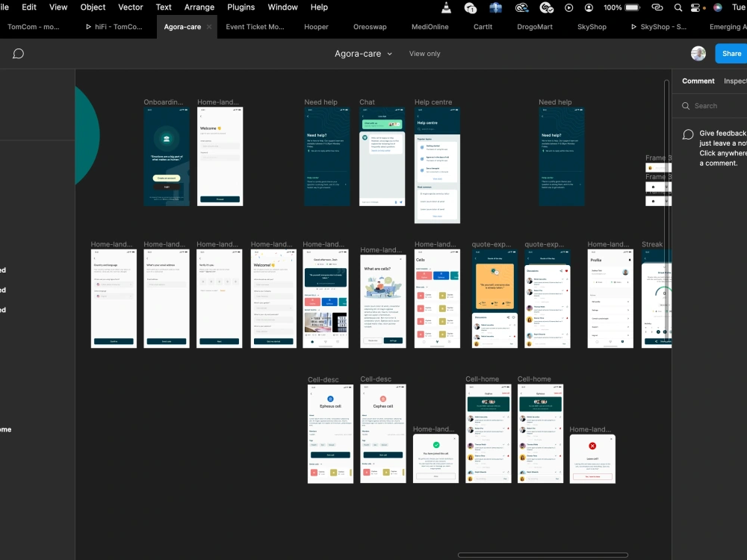The image size is (747, 560).
Task: Click the speech bubble icon beside feedback text
Action: pos(688,134)
